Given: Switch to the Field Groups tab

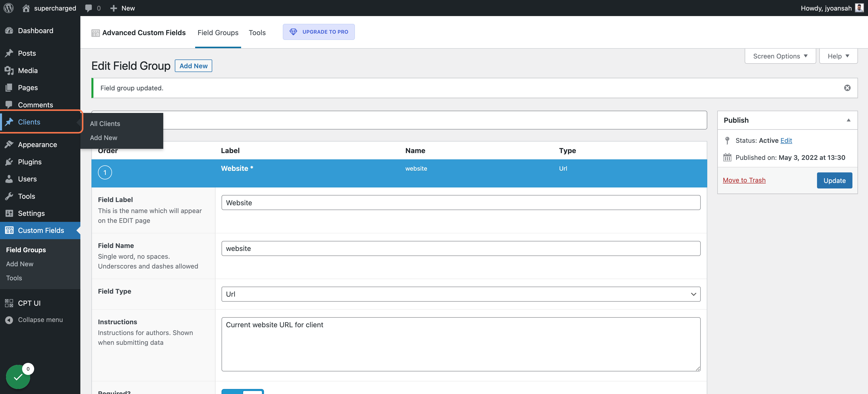Looking at the screenshot, I should pyautogui.click(x=218, y=33).
